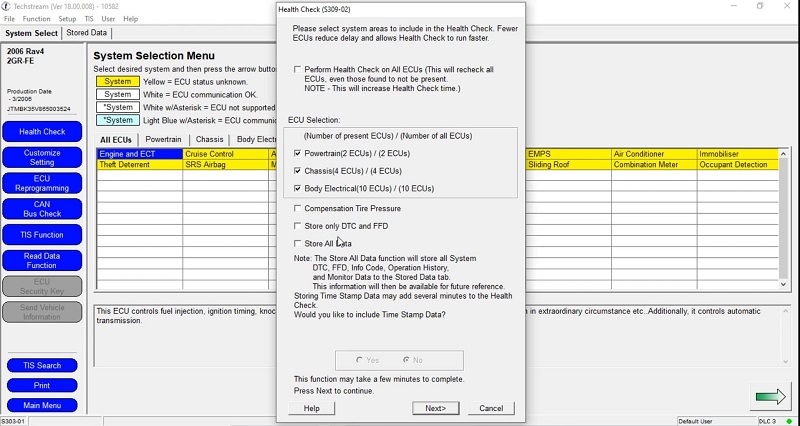
Task: Check Perform Health Check on All ECUs
Action: [x=297, y=69]
